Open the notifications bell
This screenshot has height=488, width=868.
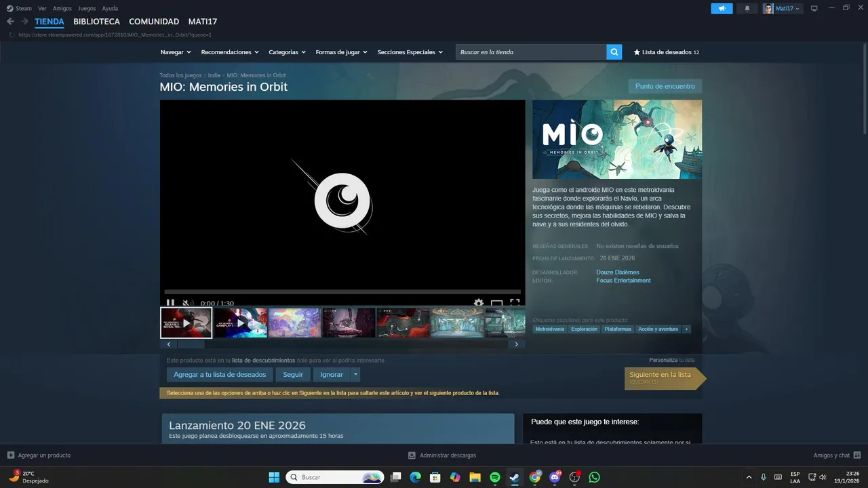click(747, 8)
